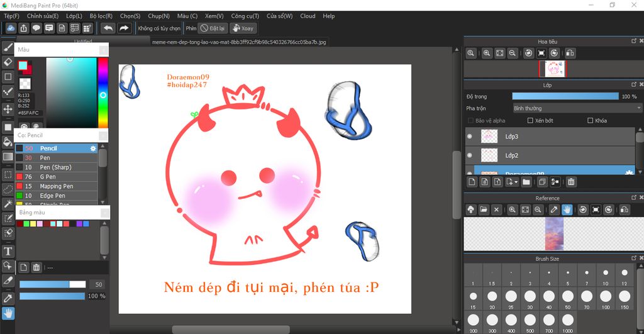This screenshot has width=644, height=334.
Task: Pick the green swatch in Bảng màu
Action: point(26,223)
